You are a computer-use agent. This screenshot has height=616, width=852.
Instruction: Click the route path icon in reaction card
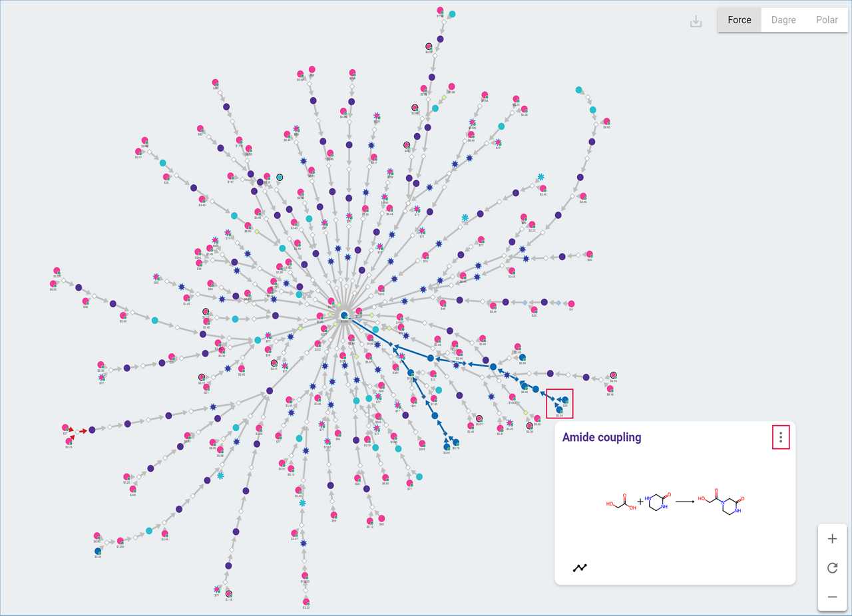[580, 567]
